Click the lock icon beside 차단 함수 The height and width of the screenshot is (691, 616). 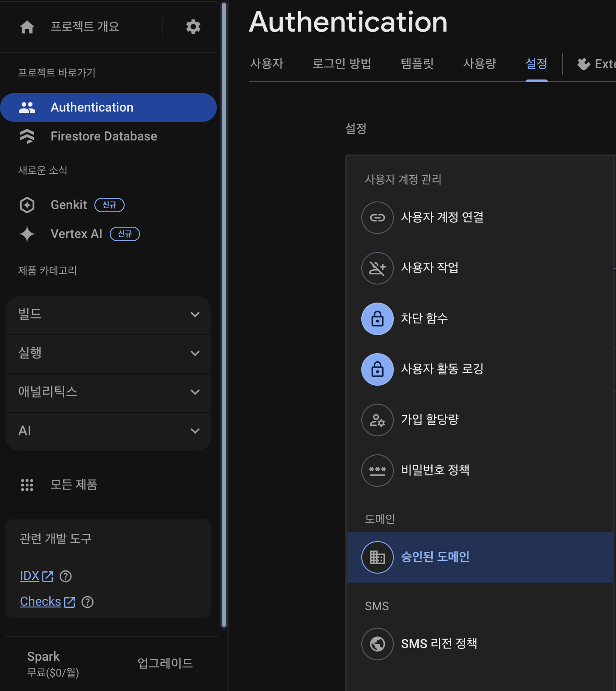pos(378,319)
